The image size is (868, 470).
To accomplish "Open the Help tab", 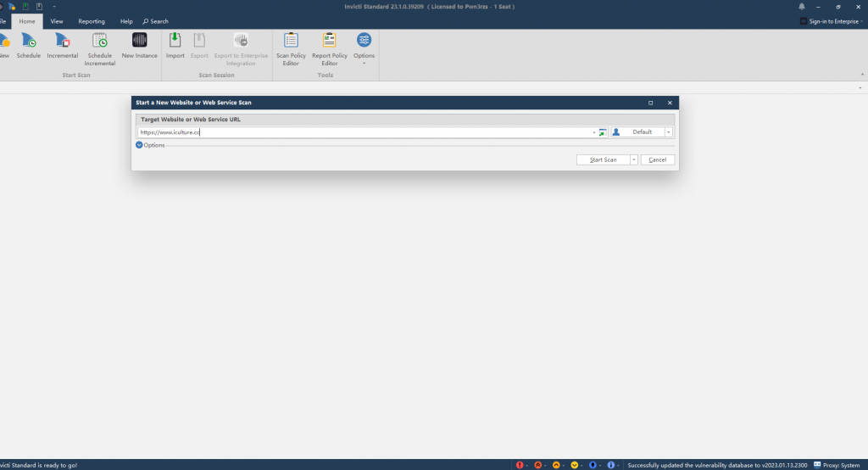I will click(126, 21).
